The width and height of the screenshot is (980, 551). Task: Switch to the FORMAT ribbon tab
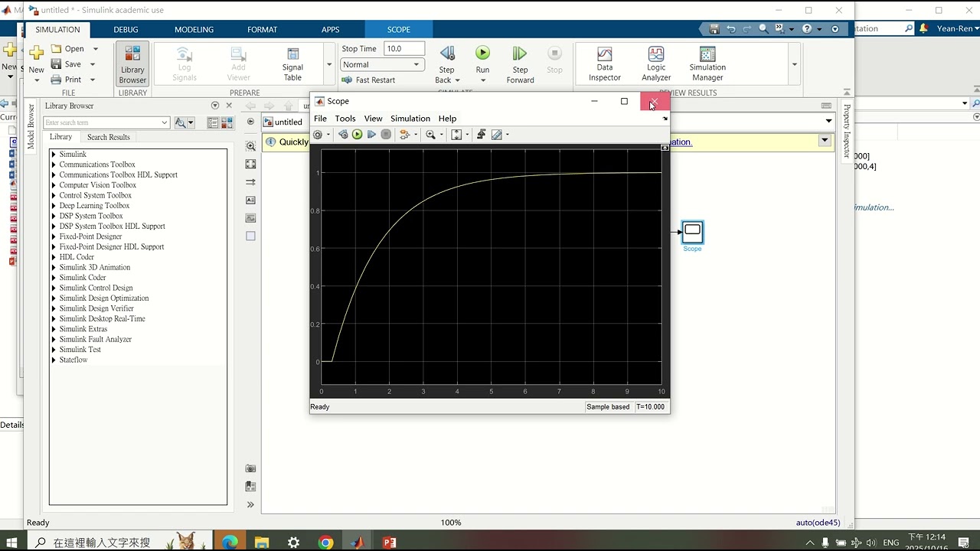(x=262, y=30)
